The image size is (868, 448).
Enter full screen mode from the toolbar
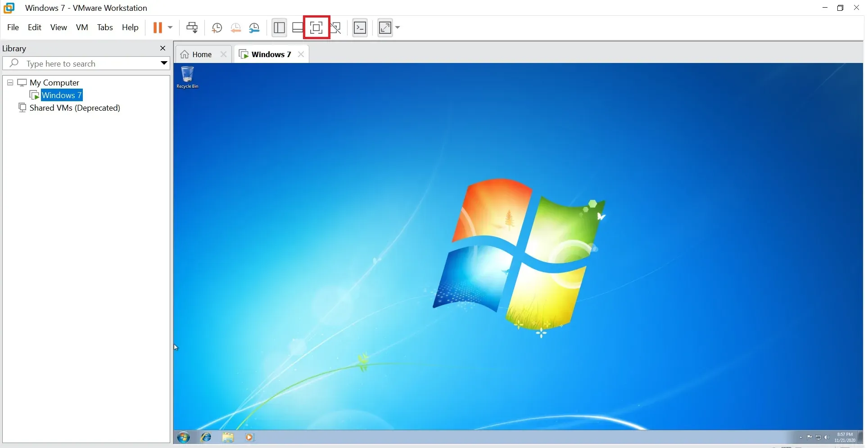click(x=316, y=28)
